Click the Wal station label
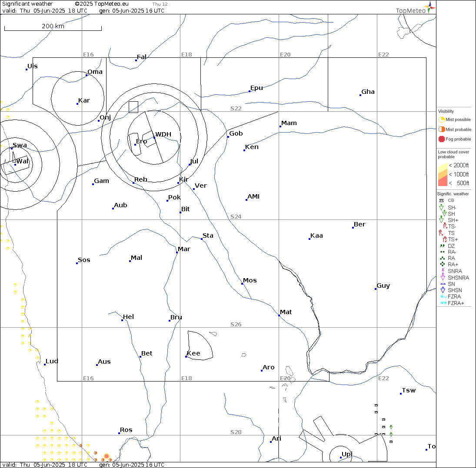 (23, 161)
